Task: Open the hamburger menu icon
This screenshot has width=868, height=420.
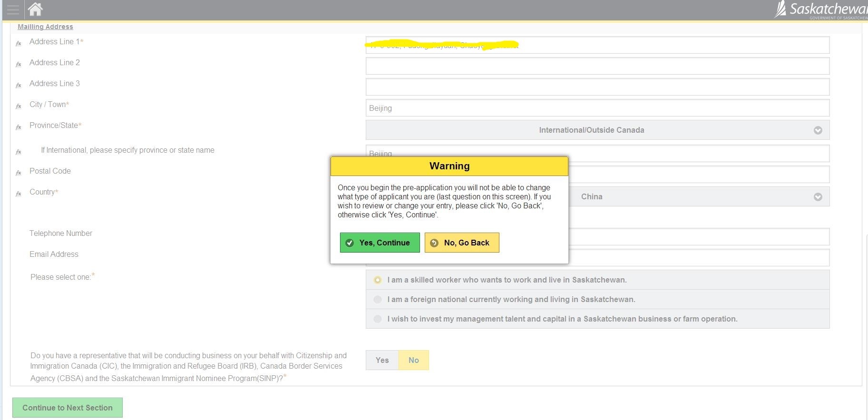Action: [13, 10]
